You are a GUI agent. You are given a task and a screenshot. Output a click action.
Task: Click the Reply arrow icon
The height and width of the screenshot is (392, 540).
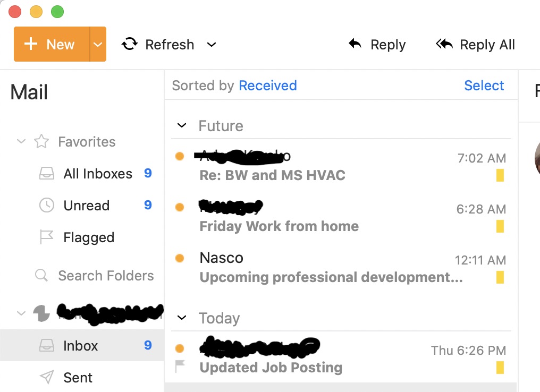[355, 44]
